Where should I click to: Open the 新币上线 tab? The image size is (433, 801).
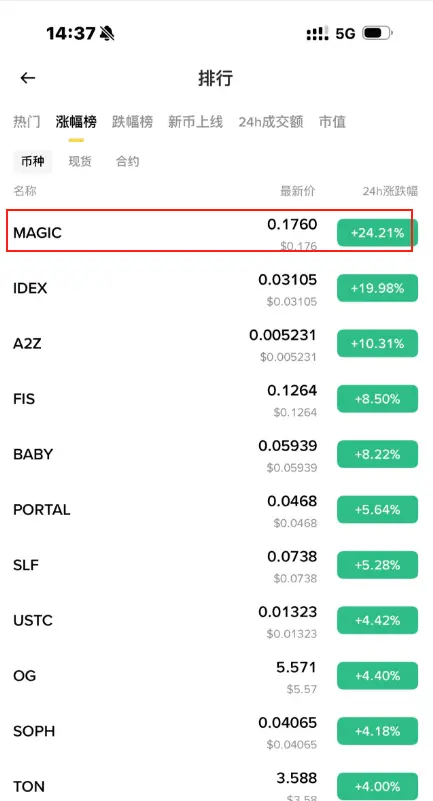[196, 122]
